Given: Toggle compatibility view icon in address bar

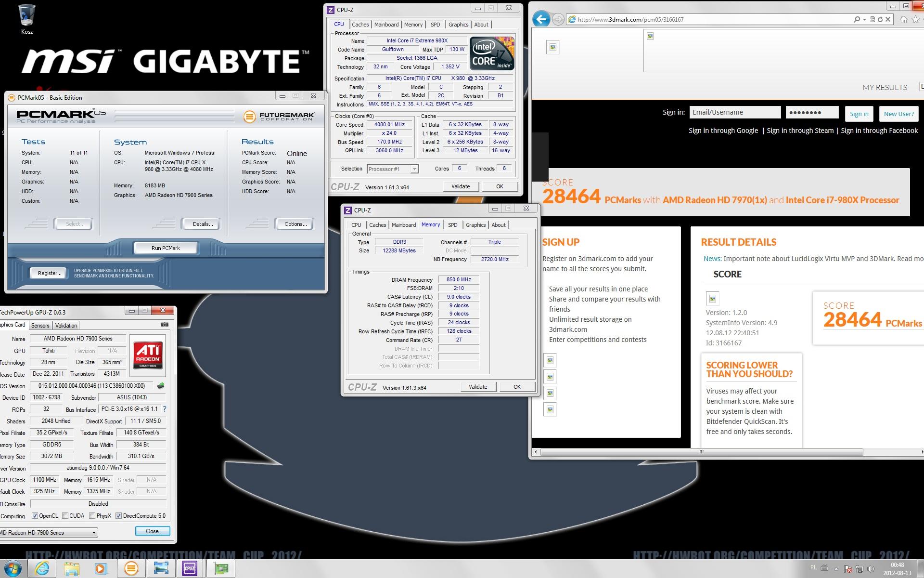Looking at the screenshot, I should point(873,19).
